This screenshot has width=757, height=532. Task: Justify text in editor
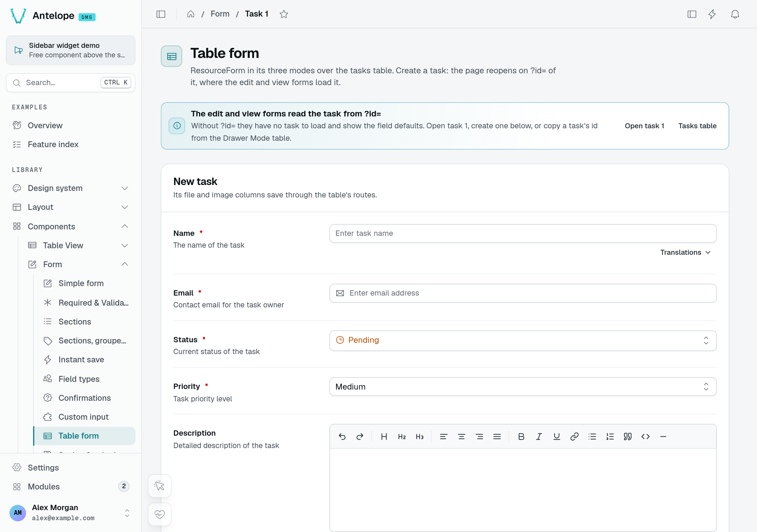pos(497,437)
